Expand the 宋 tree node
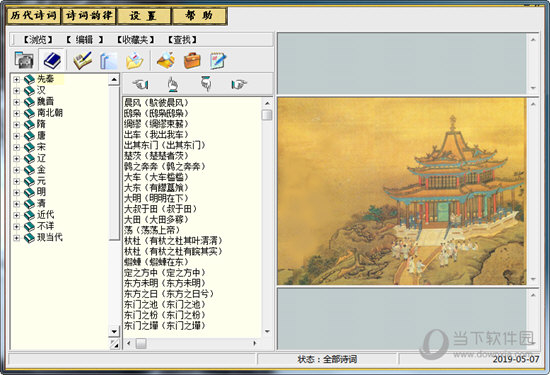The image size is (550, 375). pyautogui.click(x=16, y=147)
